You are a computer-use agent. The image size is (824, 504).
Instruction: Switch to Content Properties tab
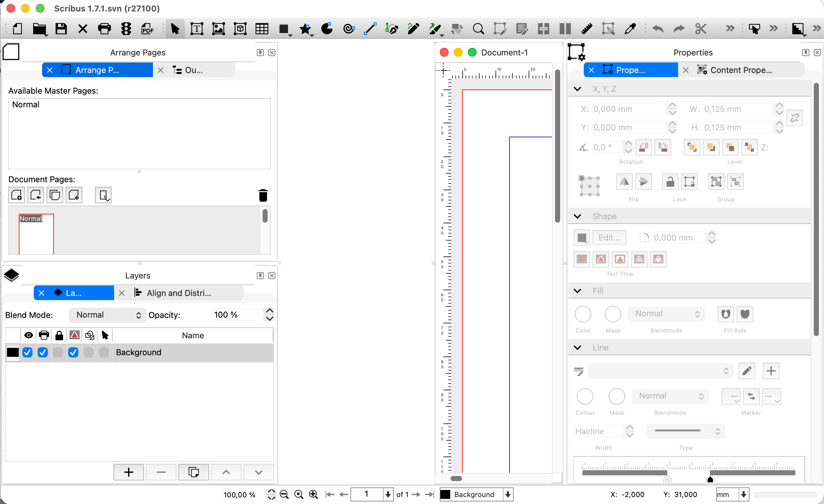pyautogui.click(x=741, y=70)
